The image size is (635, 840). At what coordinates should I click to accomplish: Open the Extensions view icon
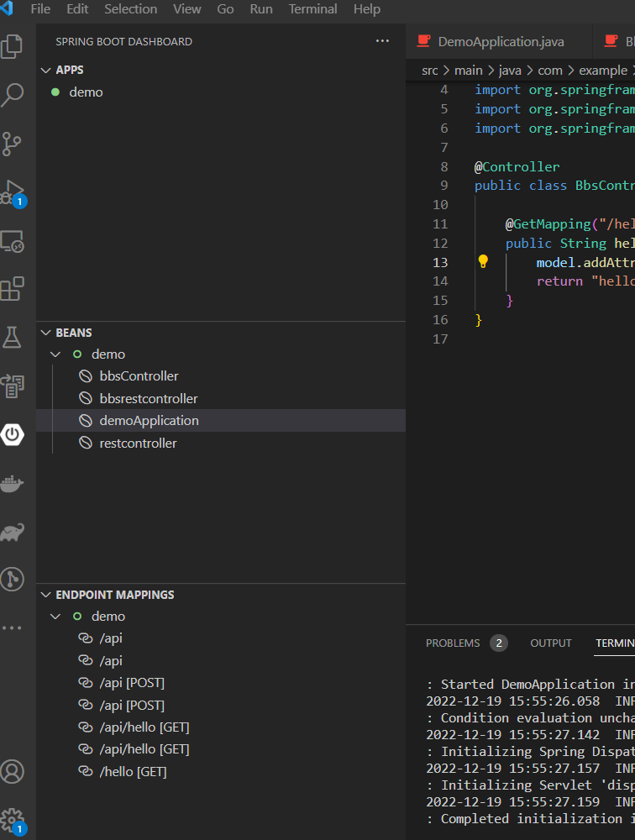click(13, 289)
